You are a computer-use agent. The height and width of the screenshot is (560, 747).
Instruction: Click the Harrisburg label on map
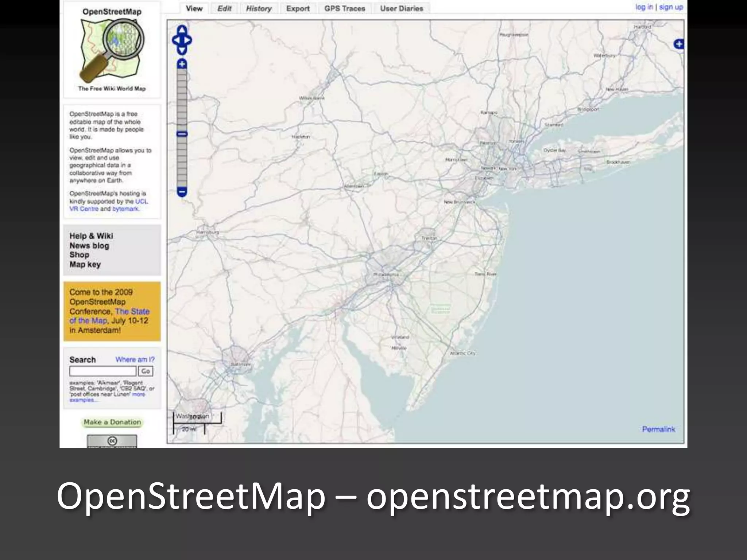[x=208, y=232]
